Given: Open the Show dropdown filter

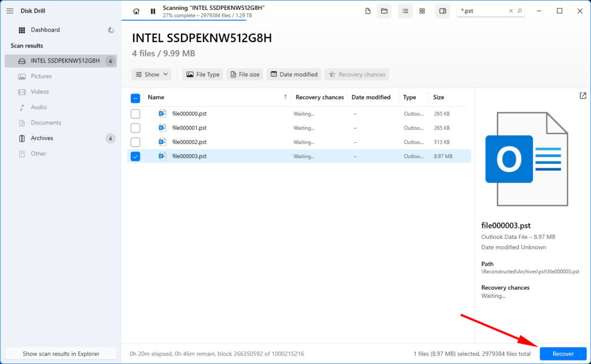Looking at the screenshot, I should pos(151,74).
